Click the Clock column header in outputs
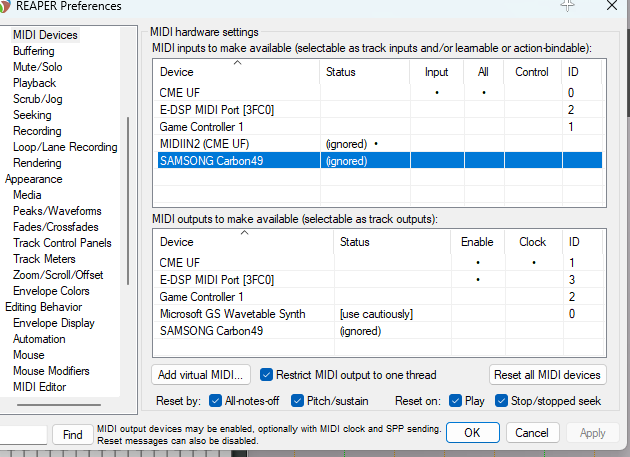The image size is (630, 457). 533,242
